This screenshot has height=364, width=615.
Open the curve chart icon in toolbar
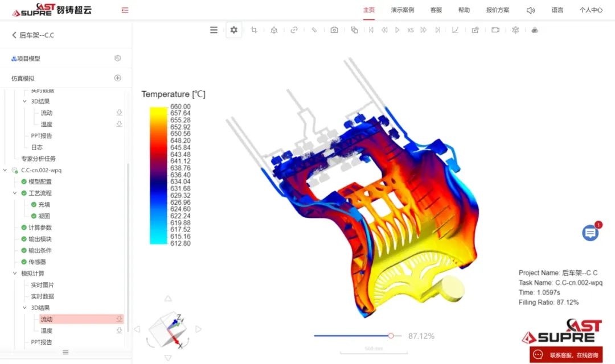pos(455,30)
